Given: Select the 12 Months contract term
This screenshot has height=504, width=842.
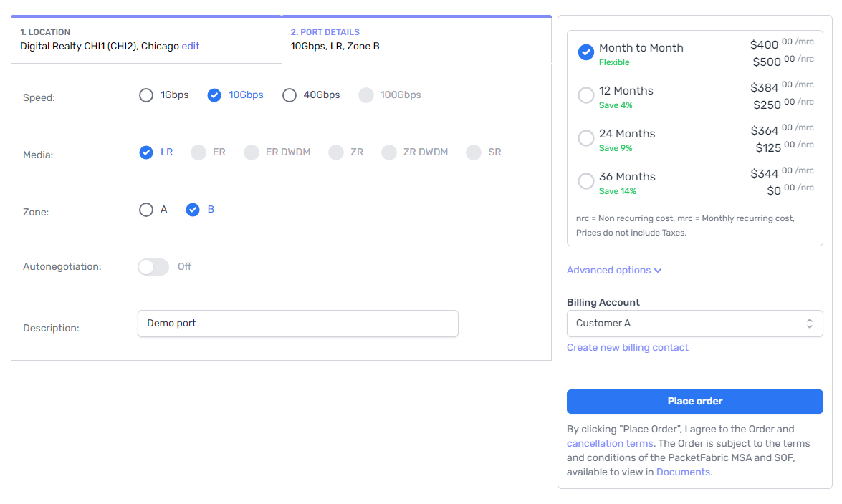Looking at the screenshot, I should click(586, 95).
